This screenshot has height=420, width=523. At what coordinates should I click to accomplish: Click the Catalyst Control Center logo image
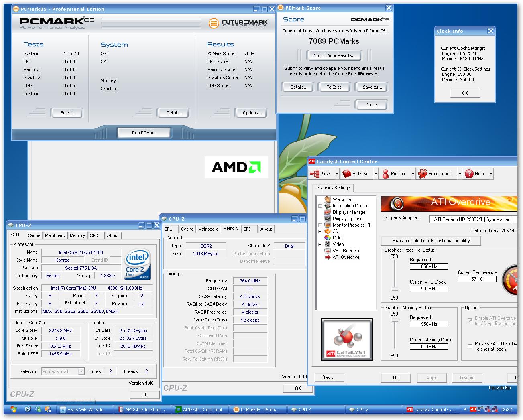(x=347, y=339)
